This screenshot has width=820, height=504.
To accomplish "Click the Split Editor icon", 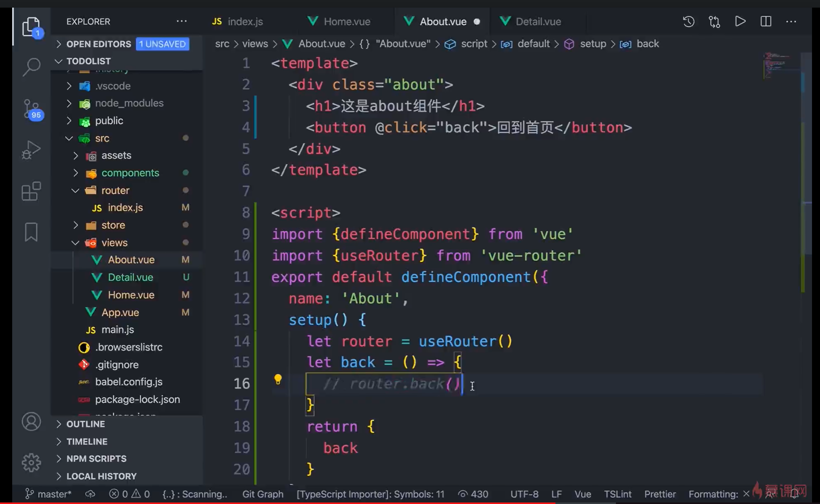I will pos(766,22).
